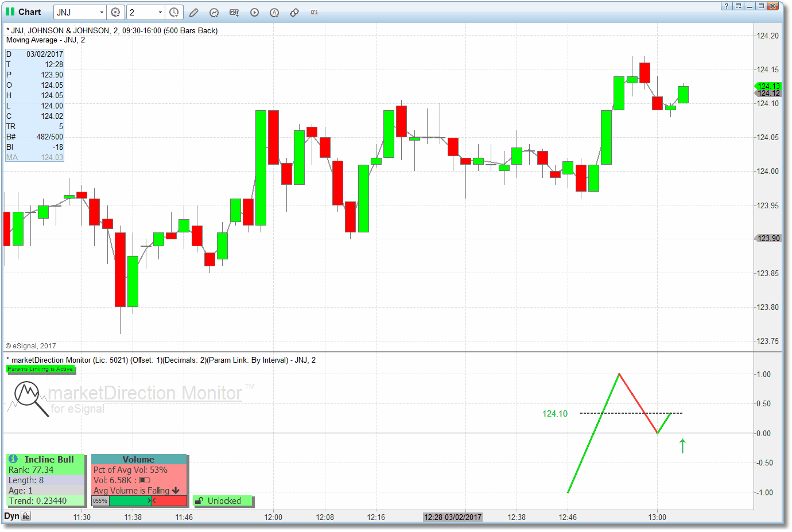Click the Trend: 0.23440 row
Screen dimensions: 792x532
46,501
